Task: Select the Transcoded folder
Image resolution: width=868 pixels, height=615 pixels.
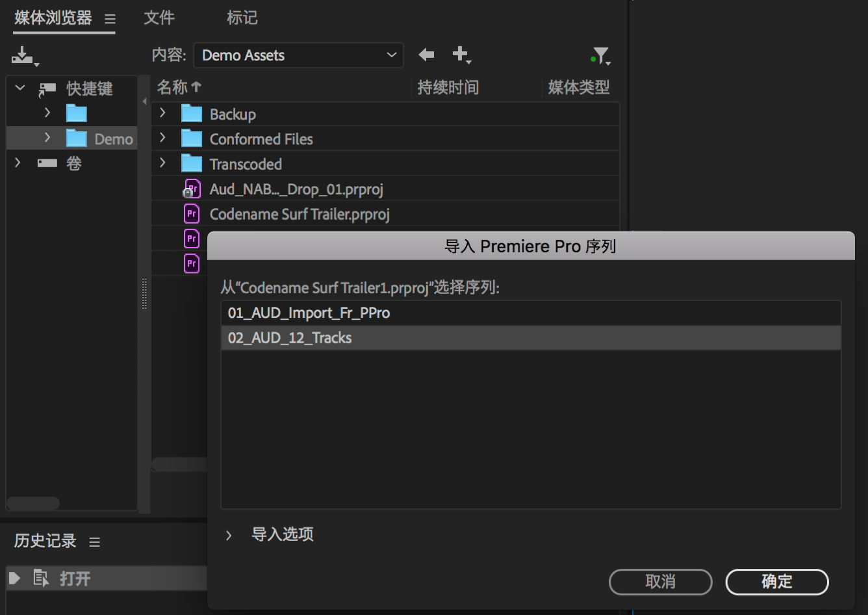Action: click(x=246, y=164)
